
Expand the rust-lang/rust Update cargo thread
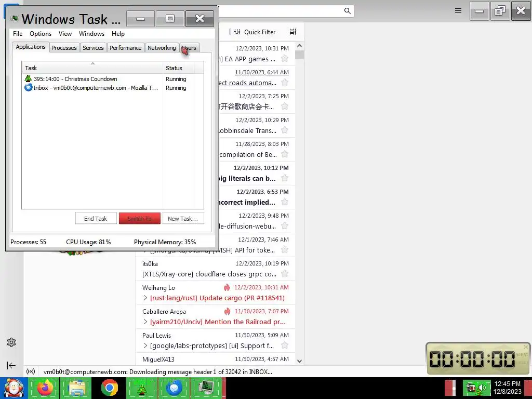145,298
